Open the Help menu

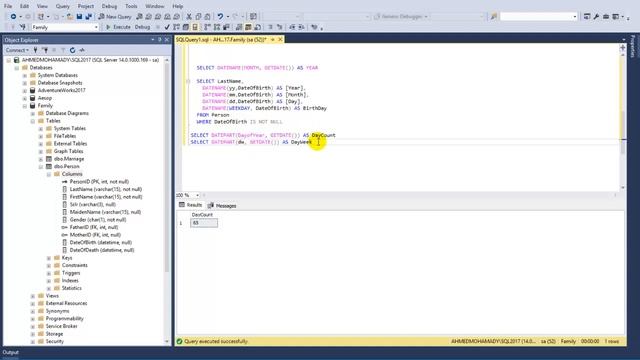tap(178, 6)
